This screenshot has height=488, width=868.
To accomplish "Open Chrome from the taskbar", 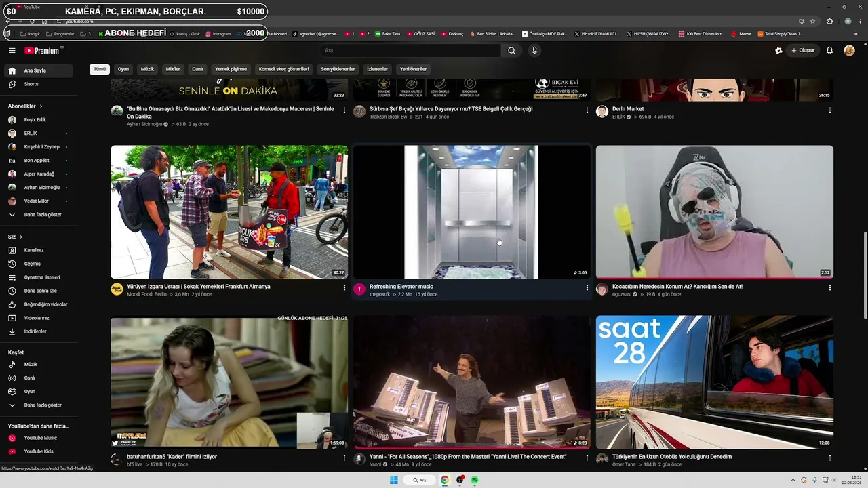I will (445, 480).
